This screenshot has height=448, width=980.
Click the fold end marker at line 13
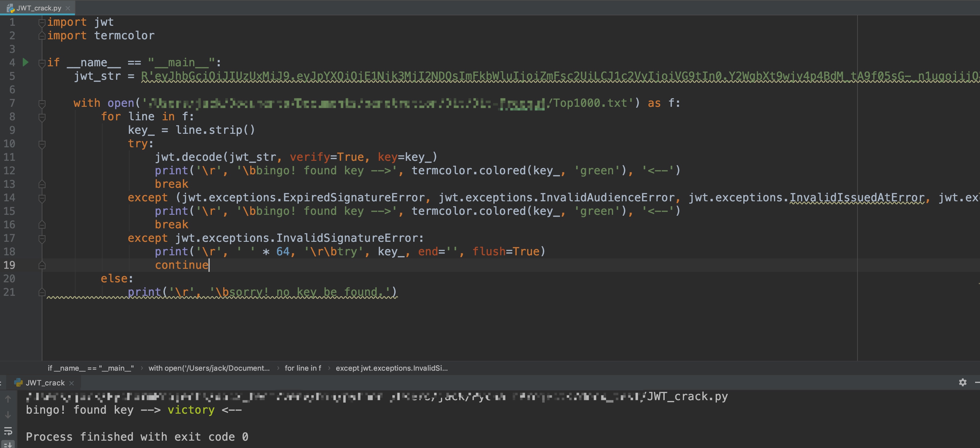[42, 184]
